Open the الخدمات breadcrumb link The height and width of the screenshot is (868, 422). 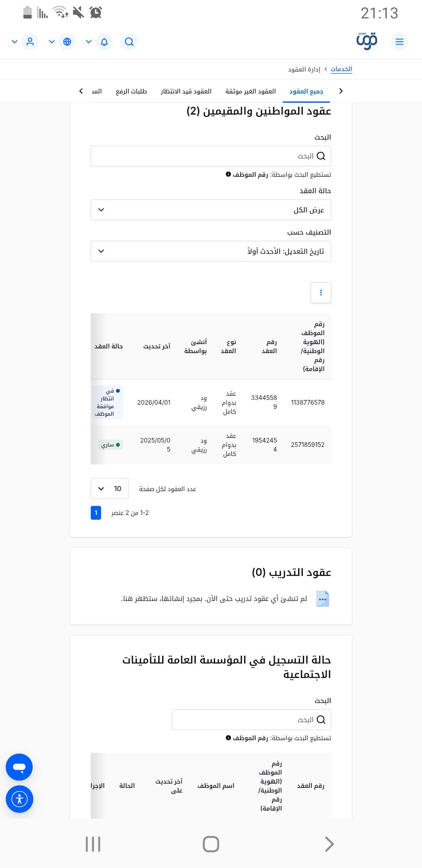(x=341, y=69)
